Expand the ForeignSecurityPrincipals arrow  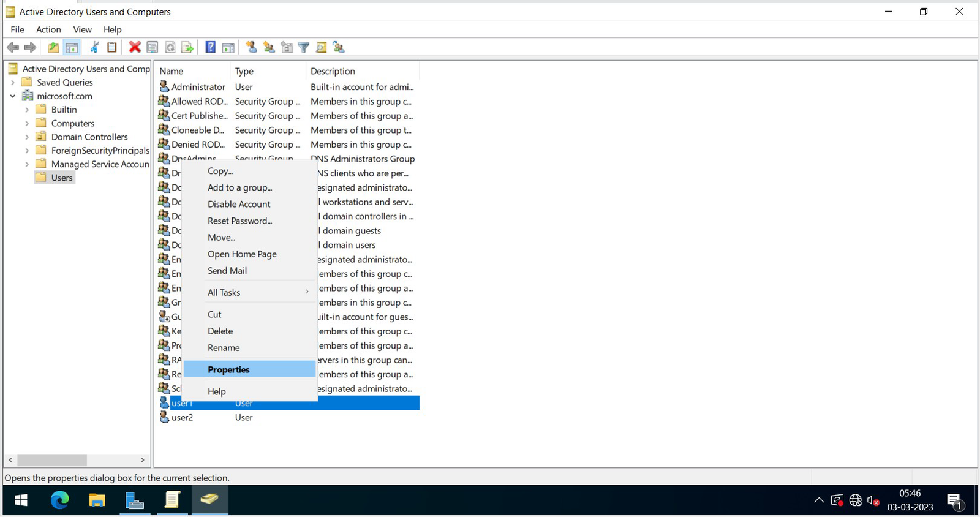27,150
